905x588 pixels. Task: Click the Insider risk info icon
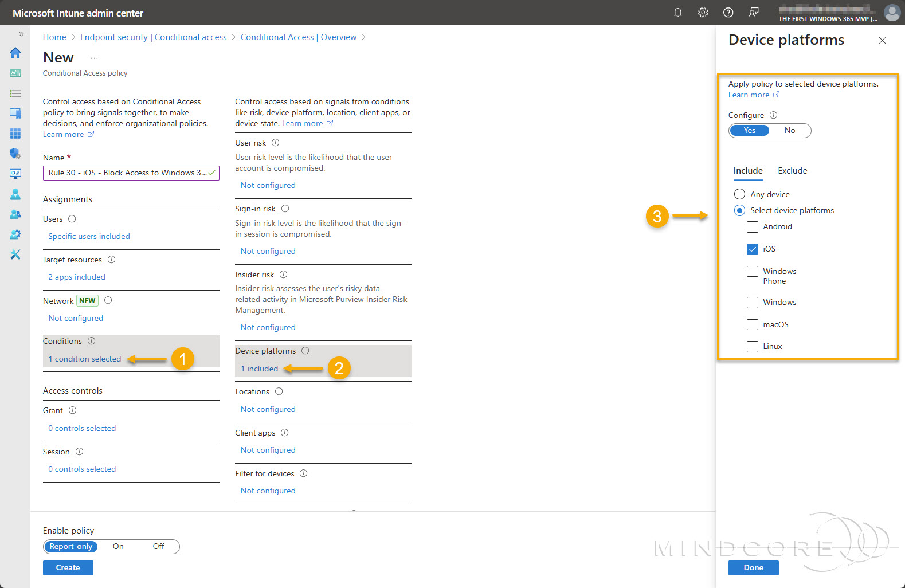click(x=283, y=275)
